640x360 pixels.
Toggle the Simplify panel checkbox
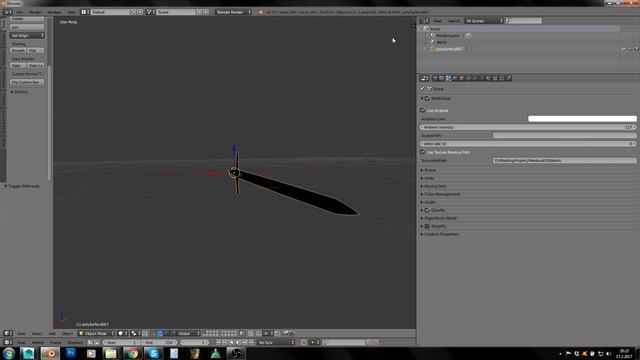(x=427, y=226)
